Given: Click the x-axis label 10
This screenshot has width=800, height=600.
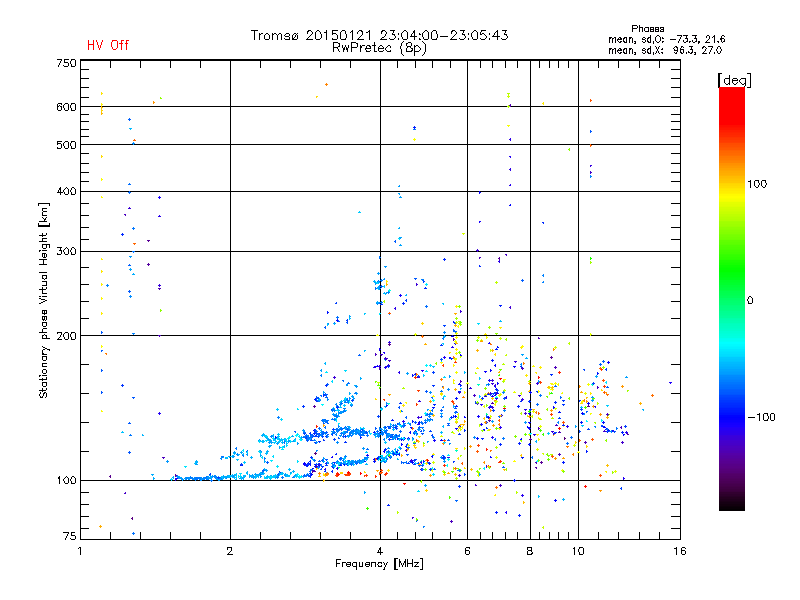Looking at the screenshot, I should [578, 551].
